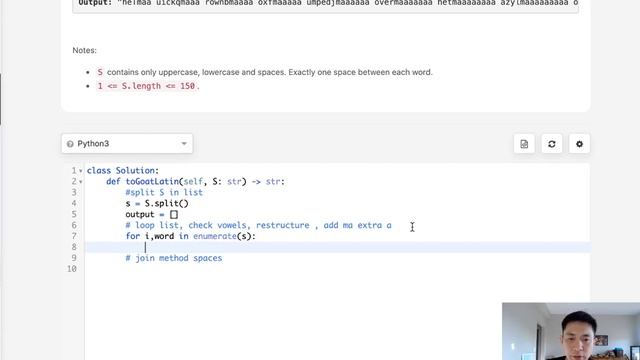The height and width of the screenshot is (360, 640).
Task: Click the 'def toGoatLatin' code line
Action: click(196, 182)
